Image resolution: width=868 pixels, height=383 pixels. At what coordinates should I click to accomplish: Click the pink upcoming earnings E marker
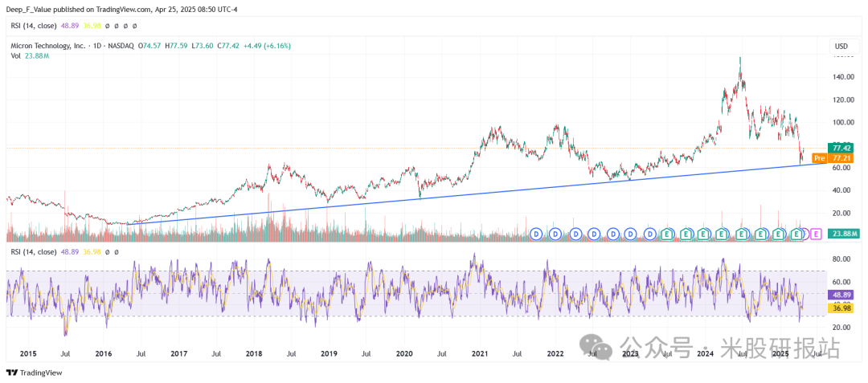click(816, 234)
